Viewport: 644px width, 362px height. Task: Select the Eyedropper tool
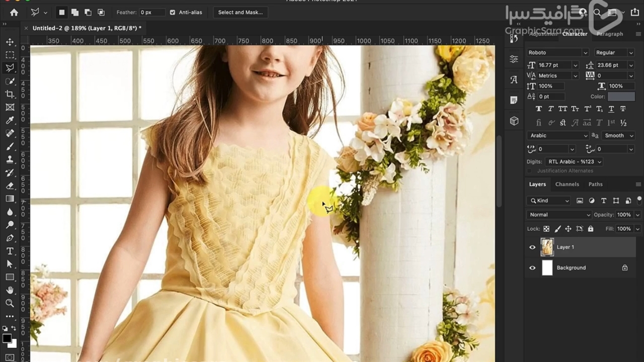[x=10, y=120]
